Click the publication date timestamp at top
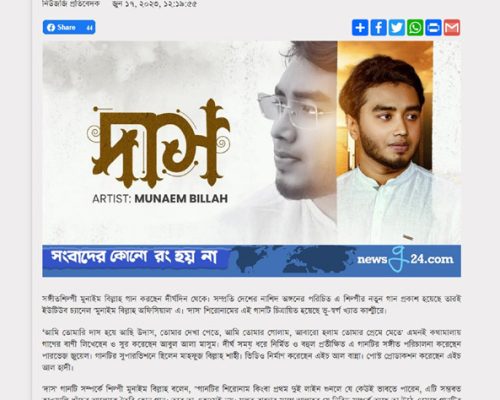The height and width of the screenshot is (400, 500). point(154,4)
